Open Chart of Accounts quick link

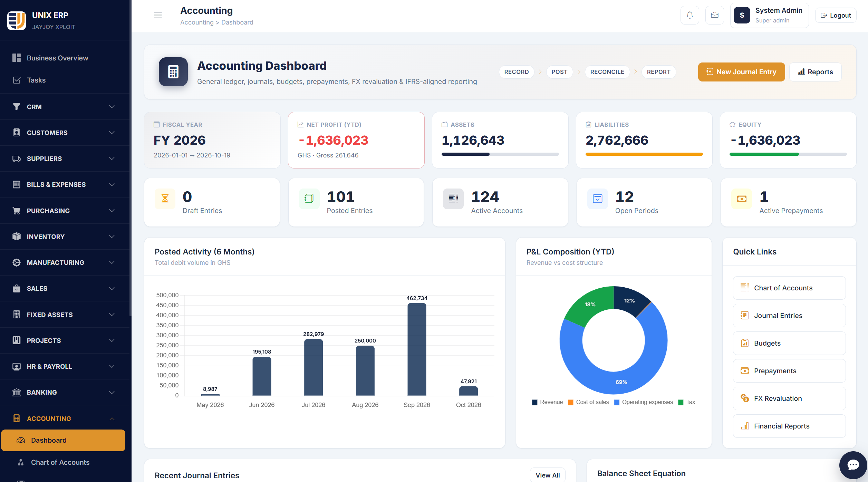click(789, 288)
